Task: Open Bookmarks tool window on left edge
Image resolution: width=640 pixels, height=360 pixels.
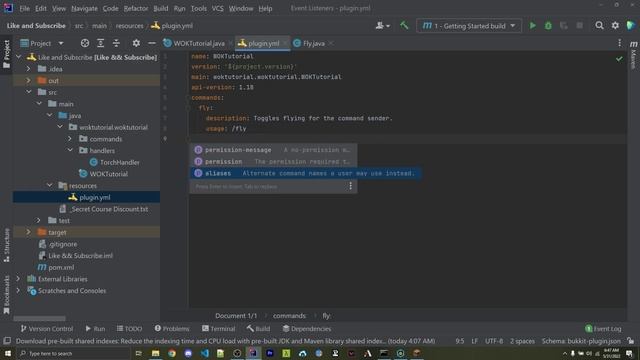Action: click(x=6, y=295)
